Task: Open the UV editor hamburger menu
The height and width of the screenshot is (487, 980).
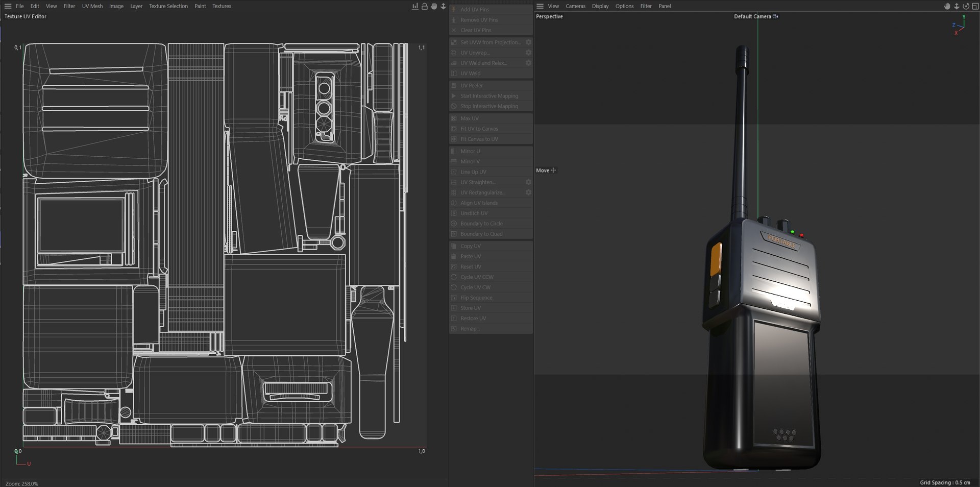Action: 8,6
